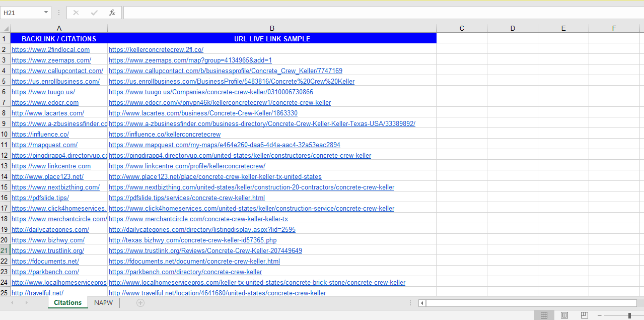Open the https://www.zeemaps.com/ link
This screenshot has width=644, height=320.
51,60
